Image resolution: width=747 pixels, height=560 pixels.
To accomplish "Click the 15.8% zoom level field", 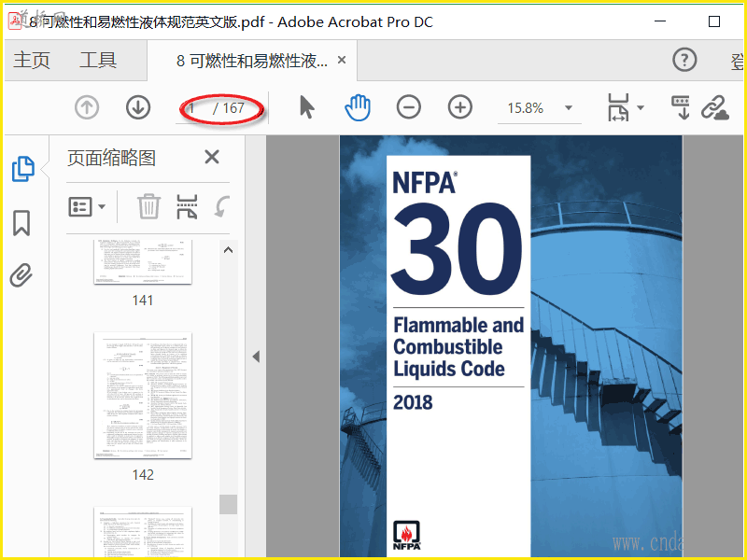I will coord(526,108).
